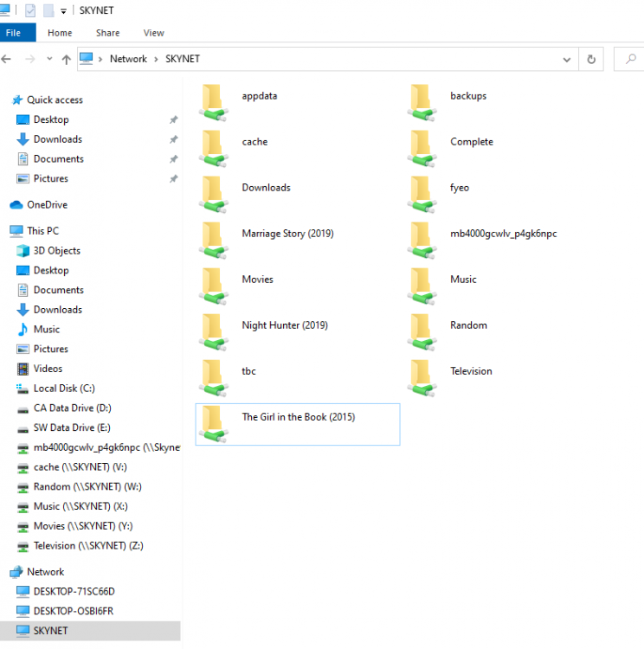Open SW Data Drive (E:)
The height and width of the screenshot is (649, 644).
[x=72, y=428]
